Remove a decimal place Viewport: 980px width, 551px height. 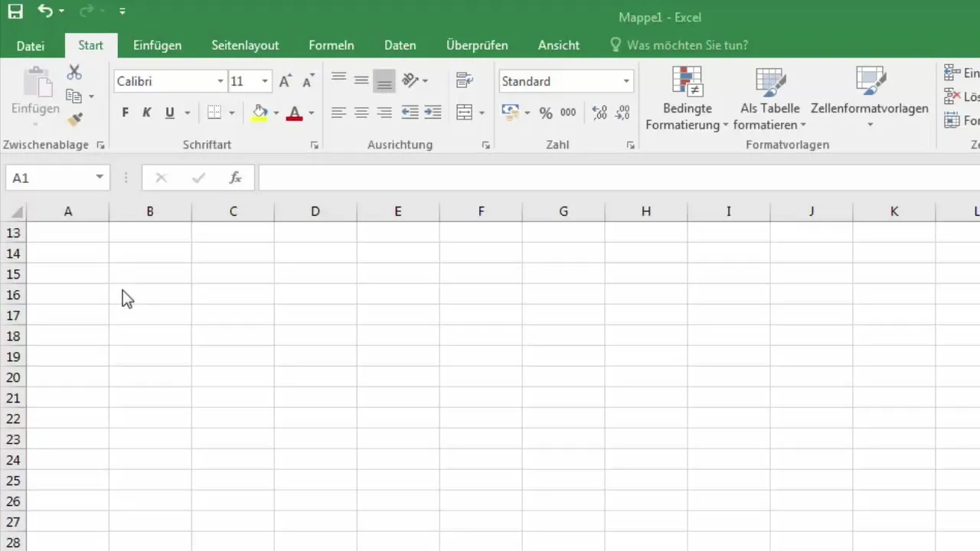[x=623, y=113]
